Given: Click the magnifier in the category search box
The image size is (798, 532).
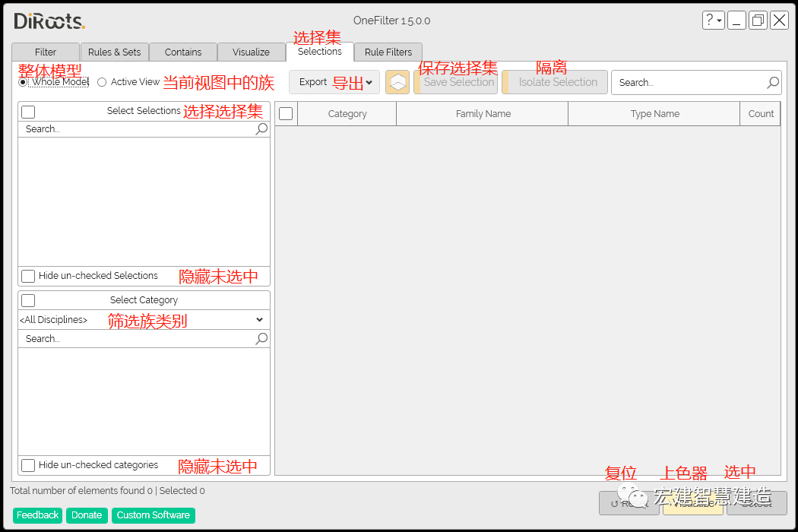Looking at the screenshot, I should click(261, 338).
